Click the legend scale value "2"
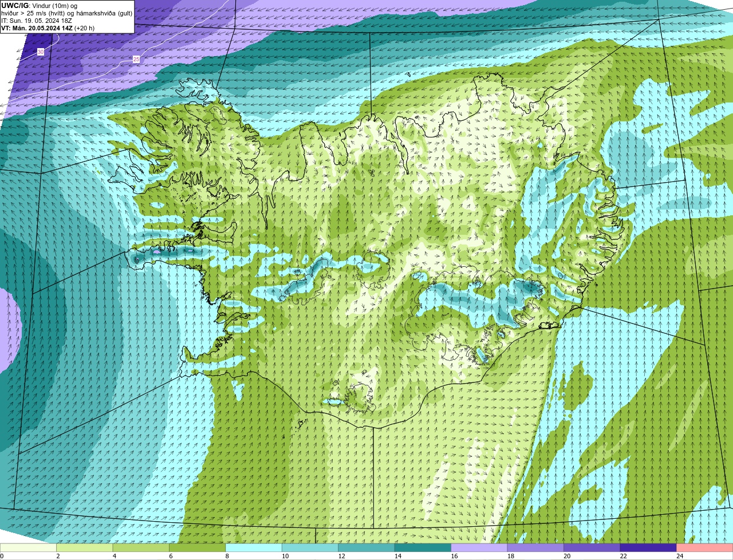This screenshot has height=560, width=733. (x=58, y=556)
